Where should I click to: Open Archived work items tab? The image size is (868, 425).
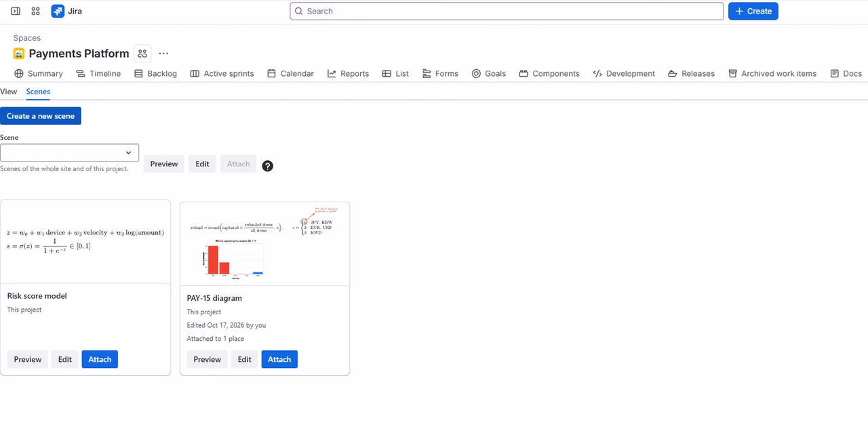[772, 73]
